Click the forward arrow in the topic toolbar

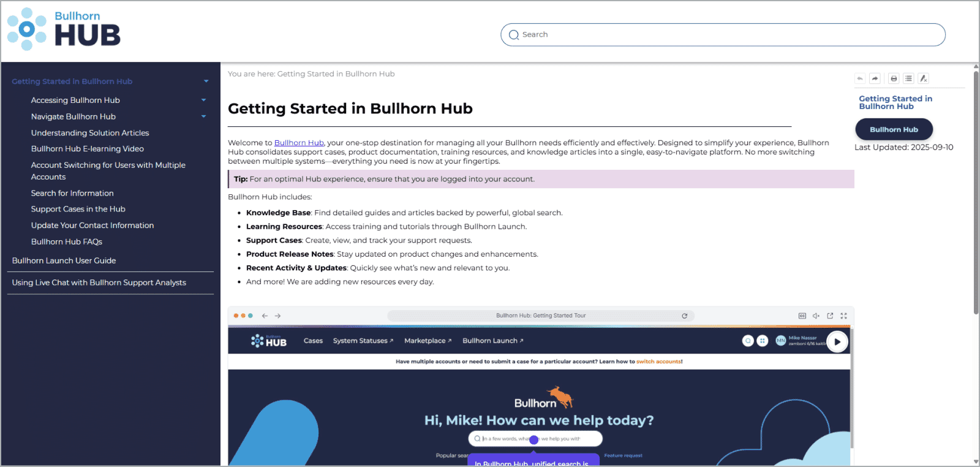875,78
